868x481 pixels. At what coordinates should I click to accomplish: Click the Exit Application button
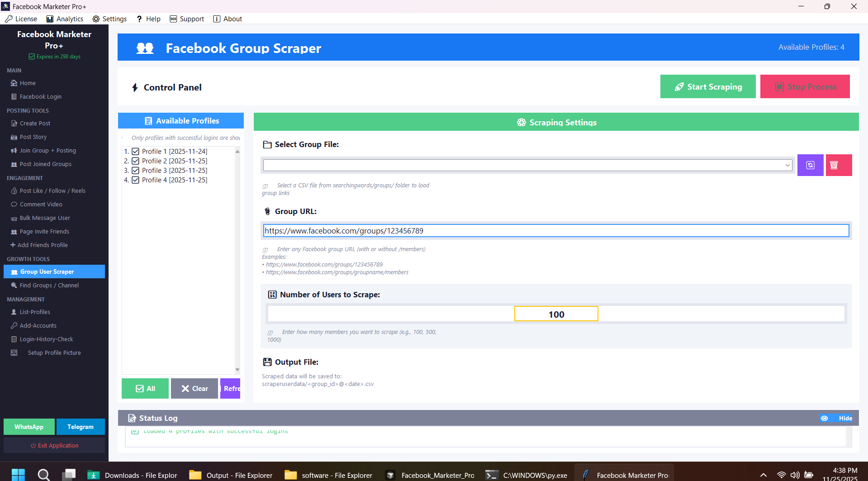click(54, 445)
